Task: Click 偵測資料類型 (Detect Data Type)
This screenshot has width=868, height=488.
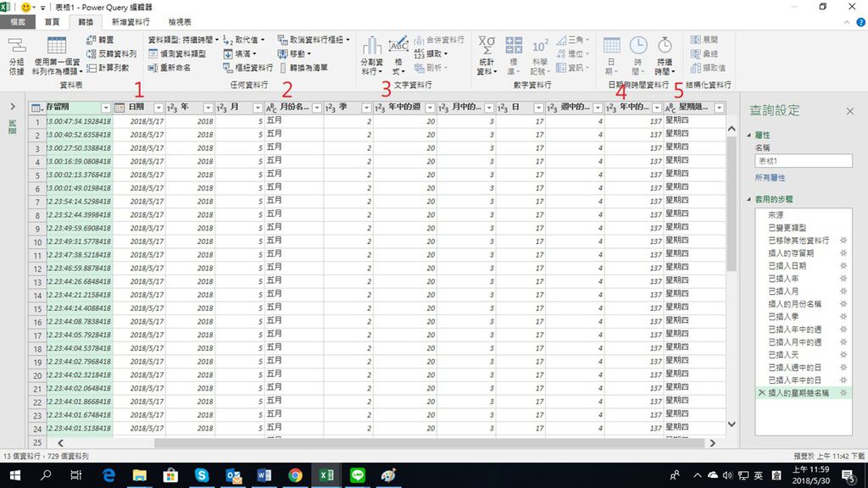Action: pos(177,53)
